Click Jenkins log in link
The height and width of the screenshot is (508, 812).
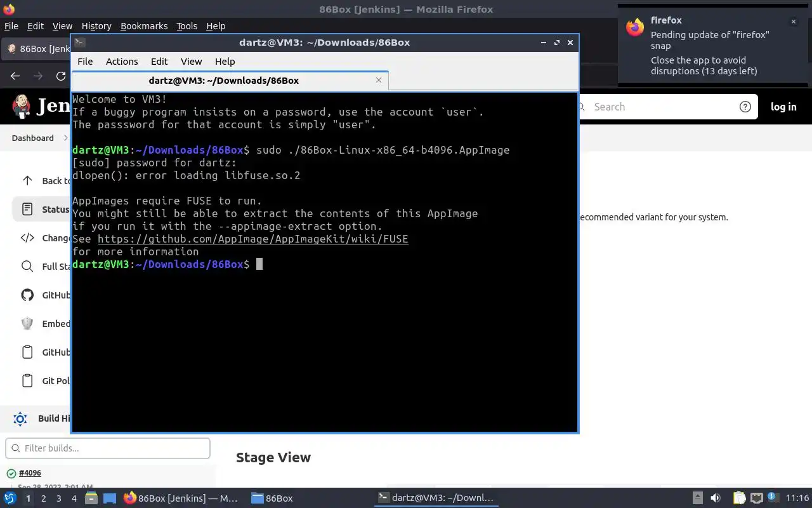(x=783, y=107)
